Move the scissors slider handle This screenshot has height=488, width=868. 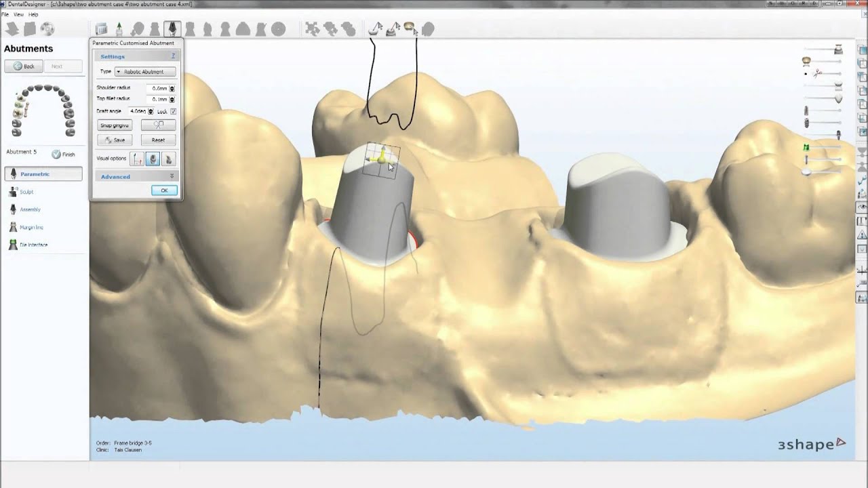pos(818,73)
